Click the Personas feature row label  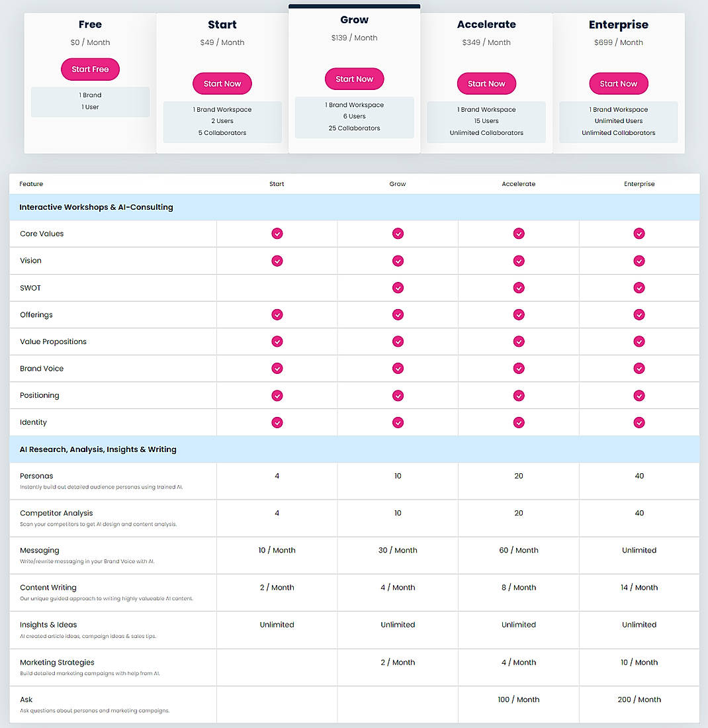pyautogui.click(x=36, y=476)
